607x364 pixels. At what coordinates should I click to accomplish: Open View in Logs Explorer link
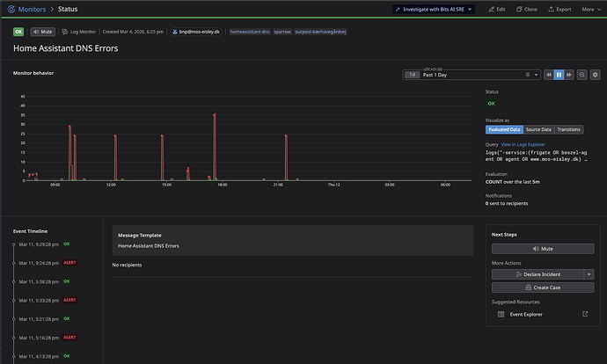click(523, 144)
